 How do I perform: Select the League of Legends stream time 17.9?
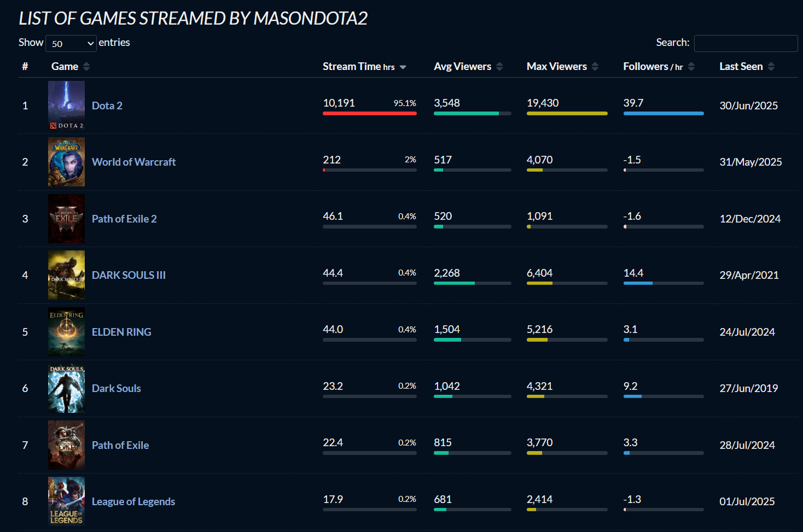coord(333,499)
